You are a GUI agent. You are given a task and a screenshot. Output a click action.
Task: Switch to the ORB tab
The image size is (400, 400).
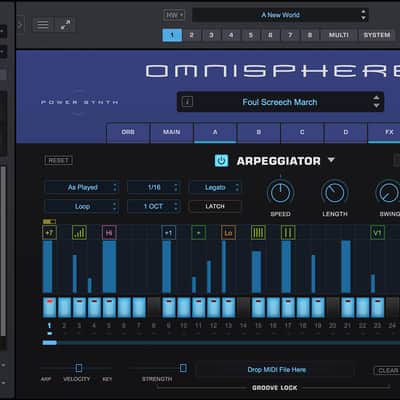(x=128, y=132)
